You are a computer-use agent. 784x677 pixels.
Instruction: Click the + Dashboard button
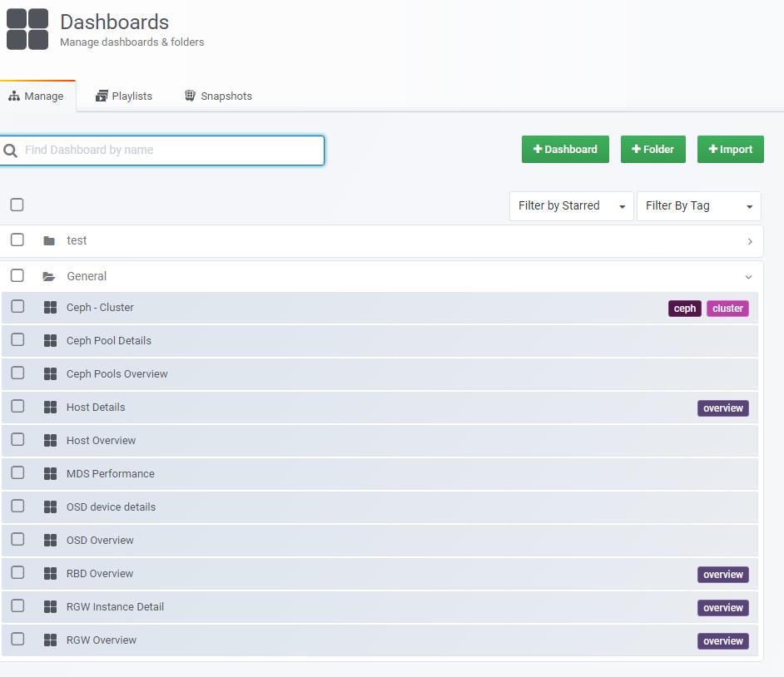click(x=565, y=149)
